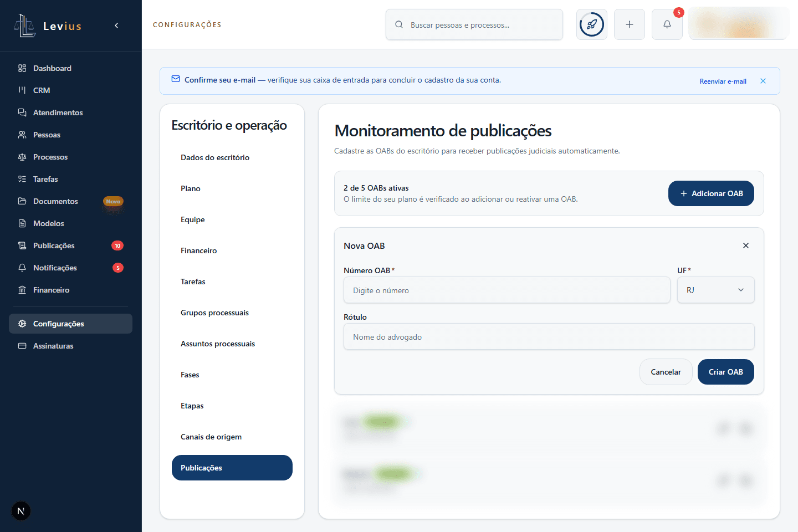798x532 pixels.
Task: Select Grupos processuais section
Action: point(232,313)
